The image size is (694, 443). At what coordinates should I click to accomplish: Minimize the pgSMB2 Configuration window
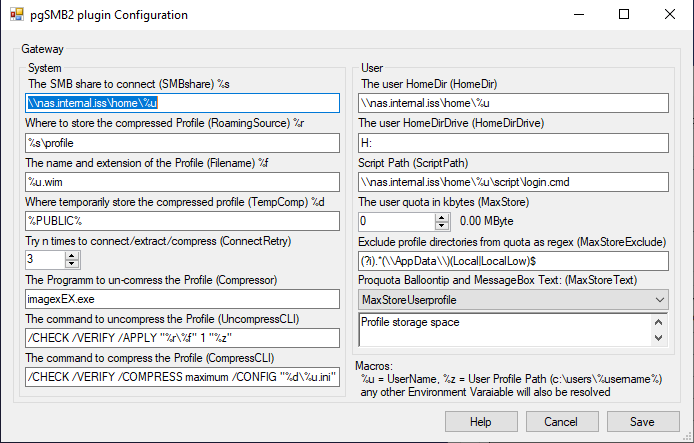pos(579,15)
